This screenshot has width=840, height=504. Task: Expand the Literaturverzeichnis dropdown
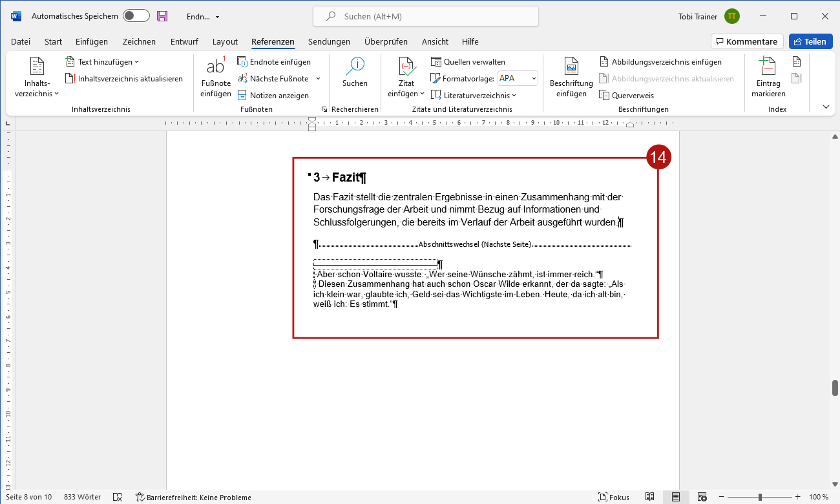click(474, 96)
